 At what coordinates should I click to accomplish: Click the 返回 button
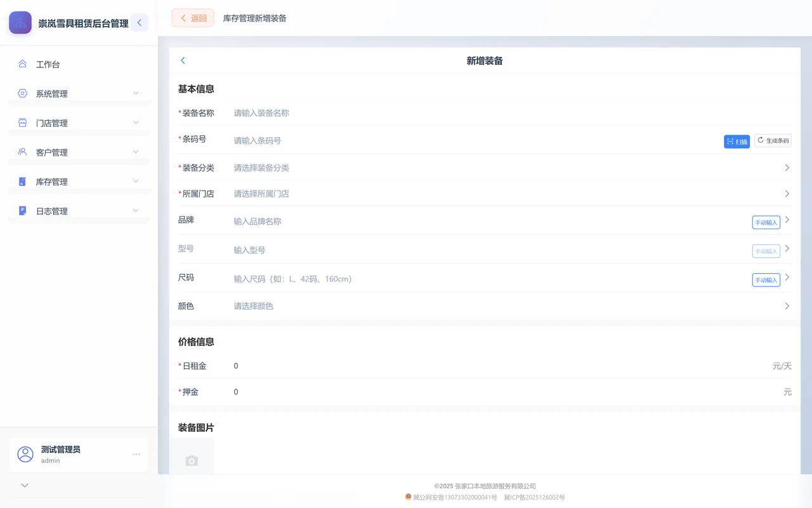pos(193,18)
